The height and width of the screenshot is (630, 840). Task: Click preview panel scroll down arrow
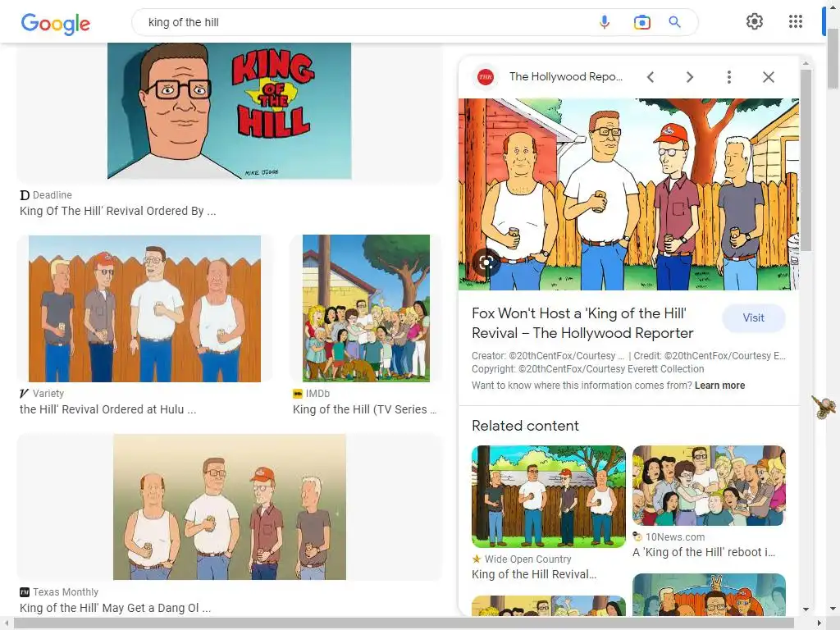click(806, 609)
